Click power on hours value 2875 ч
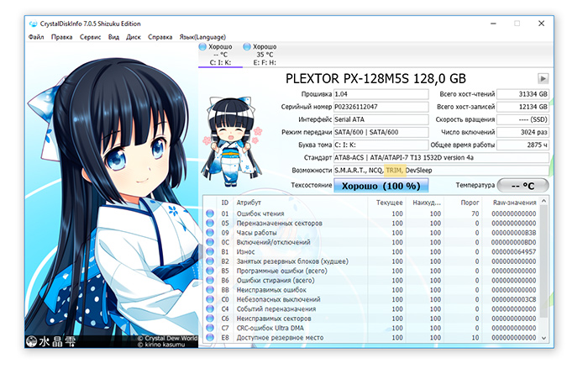The image size is (588, 369). (x=522, y=145)
